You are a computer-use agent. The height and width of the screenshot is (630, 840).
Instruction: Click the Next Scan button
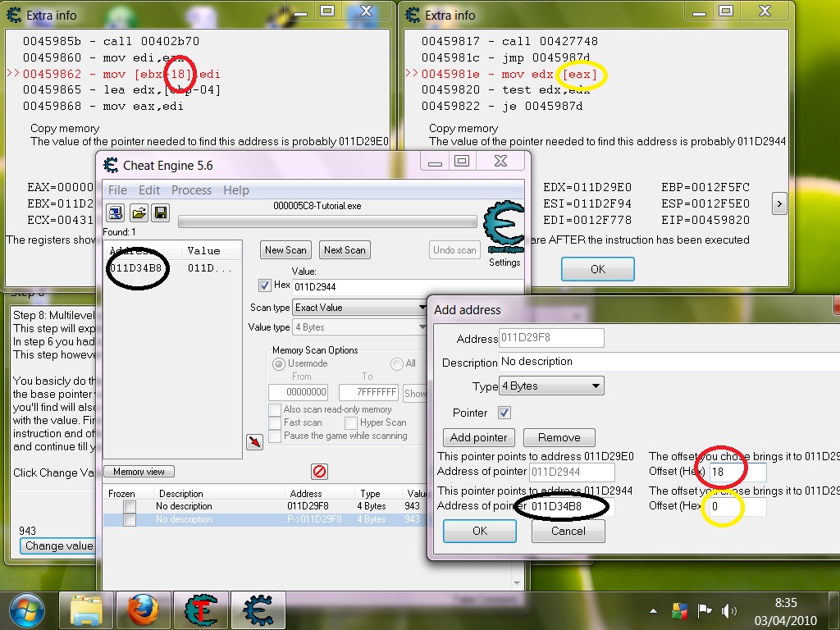(345, 250)
